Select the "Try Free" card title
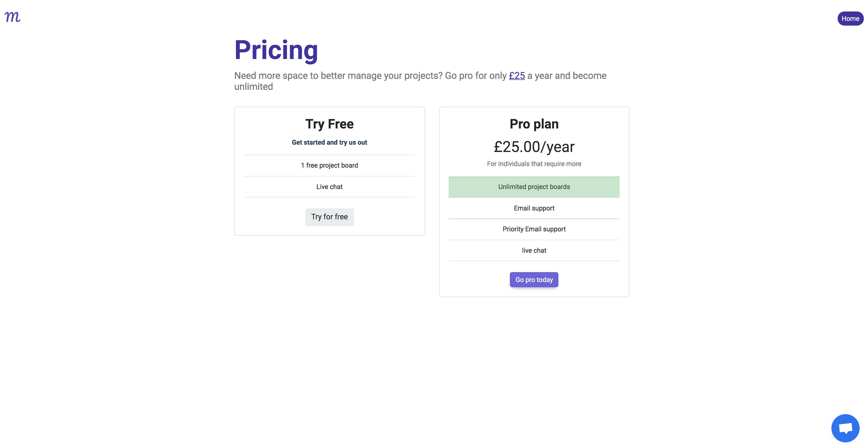Screen dimensions: 868x446 (x=329, y=124)
